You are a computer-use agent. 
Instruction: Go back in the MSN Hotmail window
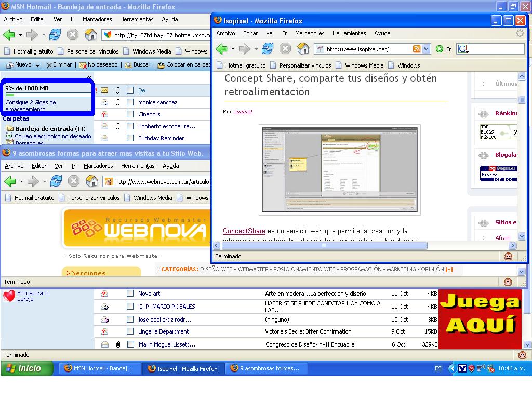coord(9,35)
